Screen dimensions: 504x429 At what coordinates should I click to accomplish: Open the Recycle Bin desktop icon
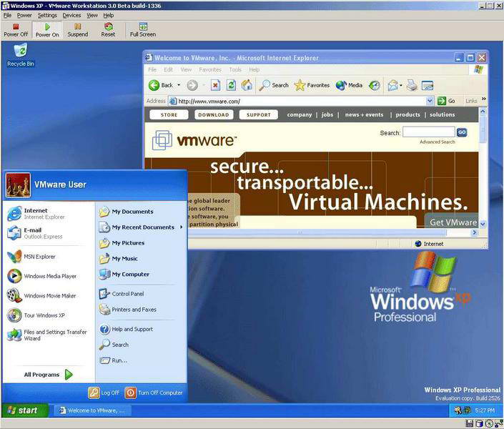coord(21,55)
